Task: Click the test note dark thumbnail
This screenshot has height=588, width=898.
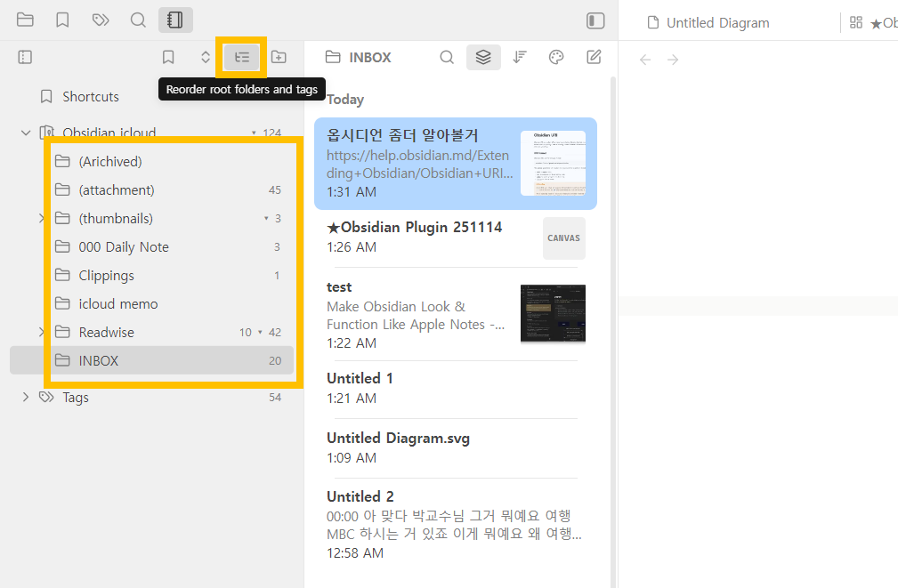Action: click(553, 313)
